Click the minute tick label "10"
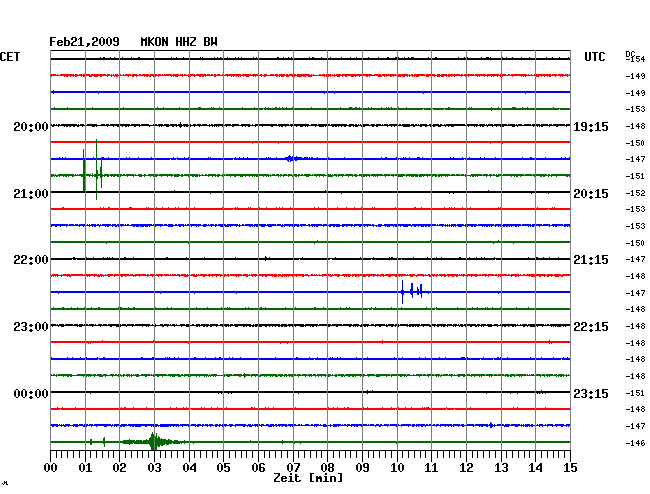 click(397, 468)
